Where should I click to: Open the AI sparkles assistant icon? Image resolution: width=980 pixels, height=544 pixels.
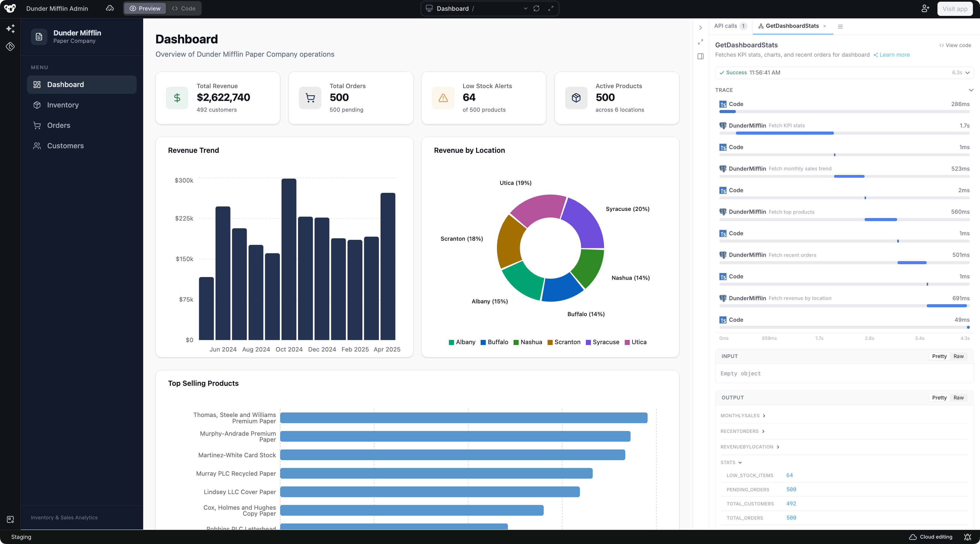pos(10,29)
